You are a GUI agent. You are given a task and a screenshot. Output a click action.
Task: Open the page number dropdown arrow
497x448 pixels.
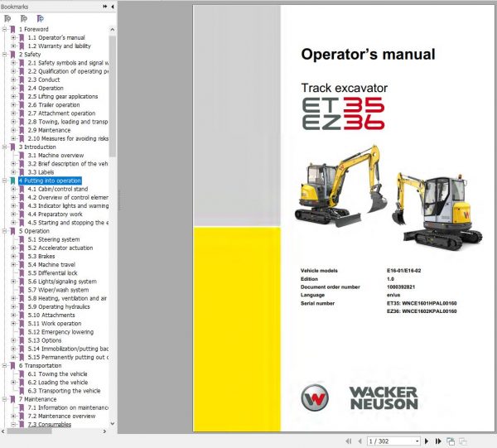coord(417,441)
